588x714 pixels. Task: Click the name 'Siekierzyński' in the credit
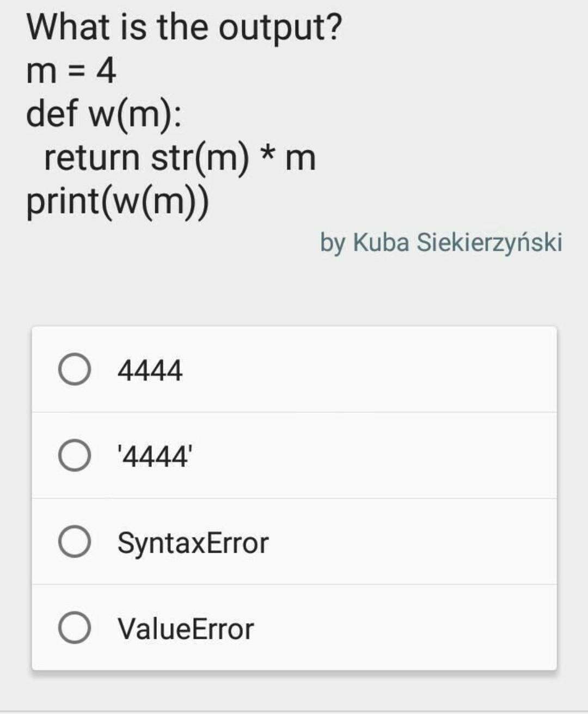point(489,243)
